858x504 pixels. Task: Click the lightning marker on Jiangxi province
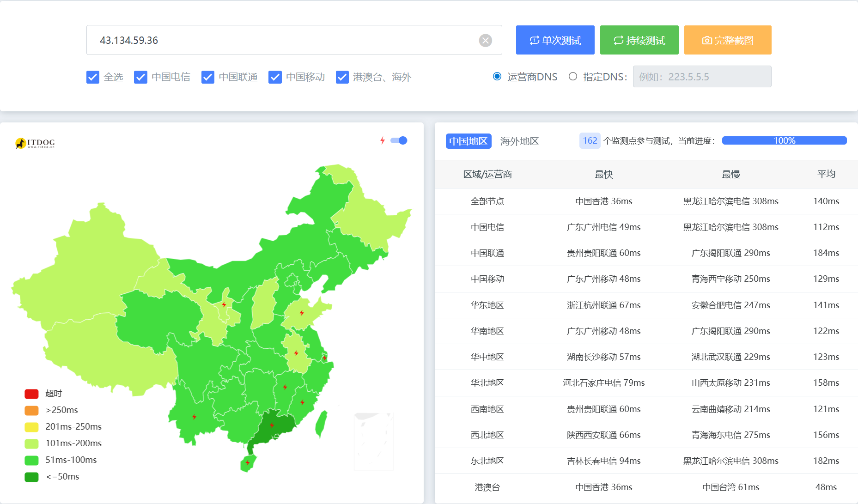click(285, 387)
